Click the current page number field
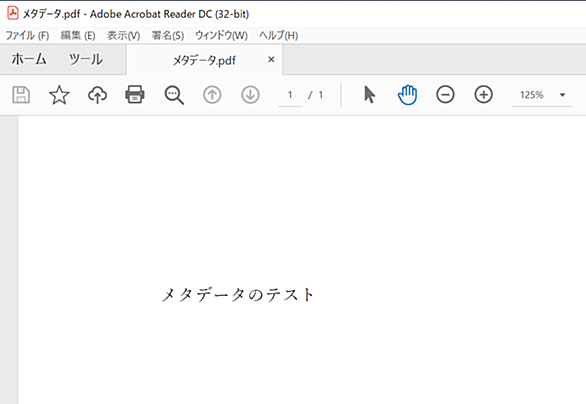 pos(290,95)
